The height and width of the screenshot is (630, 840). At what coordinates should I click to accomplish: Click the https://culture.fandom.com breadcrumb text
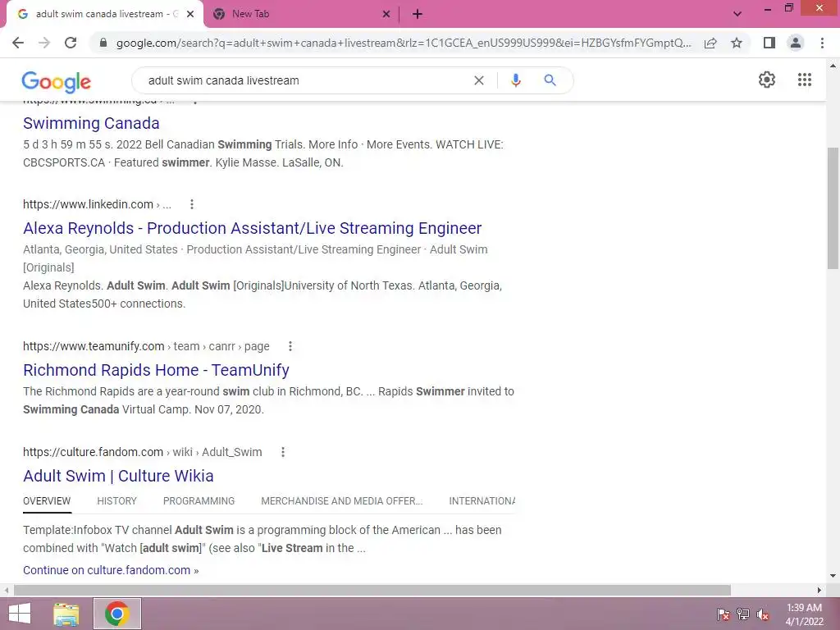143,452
